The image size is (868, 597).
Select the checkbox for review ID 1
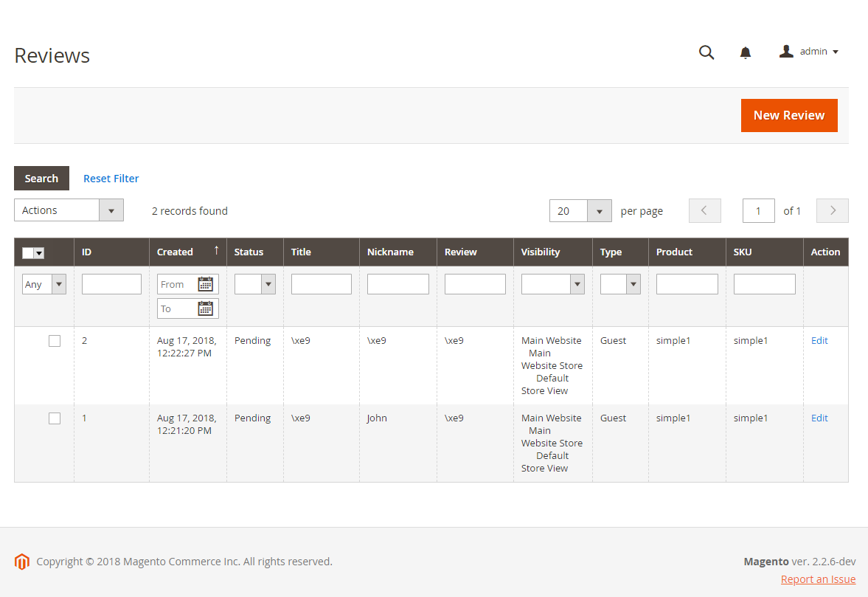[55, 418]
